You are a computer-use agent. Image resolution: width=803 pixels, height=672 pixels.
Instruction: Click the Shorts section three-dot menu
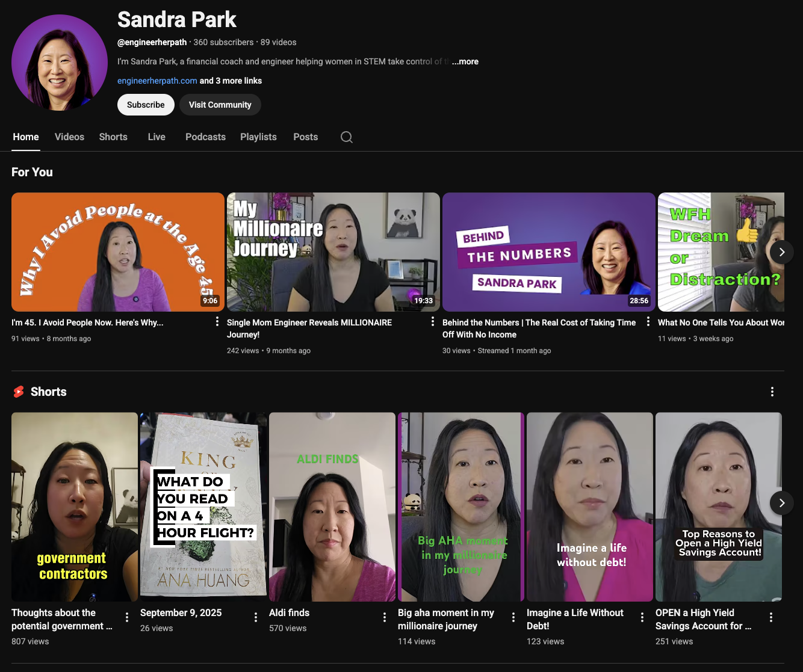point(772,392)
